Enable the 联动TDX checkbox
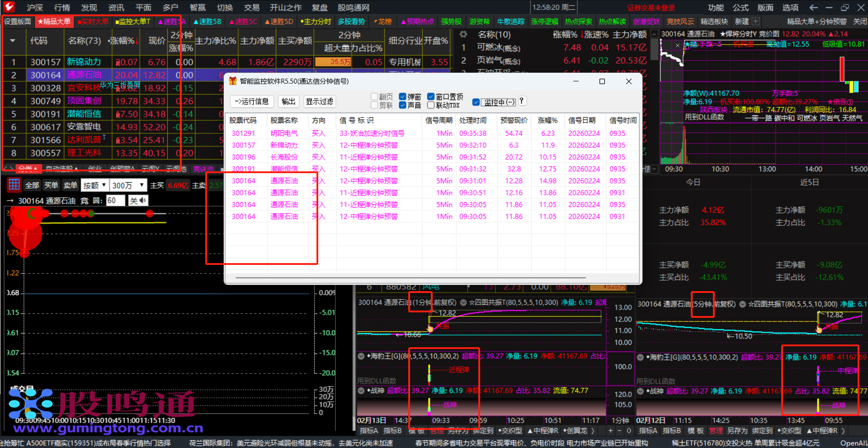Screen dimensions: 868x448 pyautogui.click(x=431, y=105)
